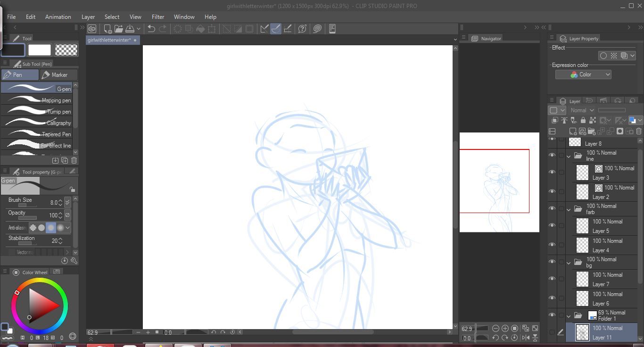Image resolution: width=644 pixels, height=347 pixels.
Task: Open the Filter menu
Action: pyautogui.click(x=158, y=17)
